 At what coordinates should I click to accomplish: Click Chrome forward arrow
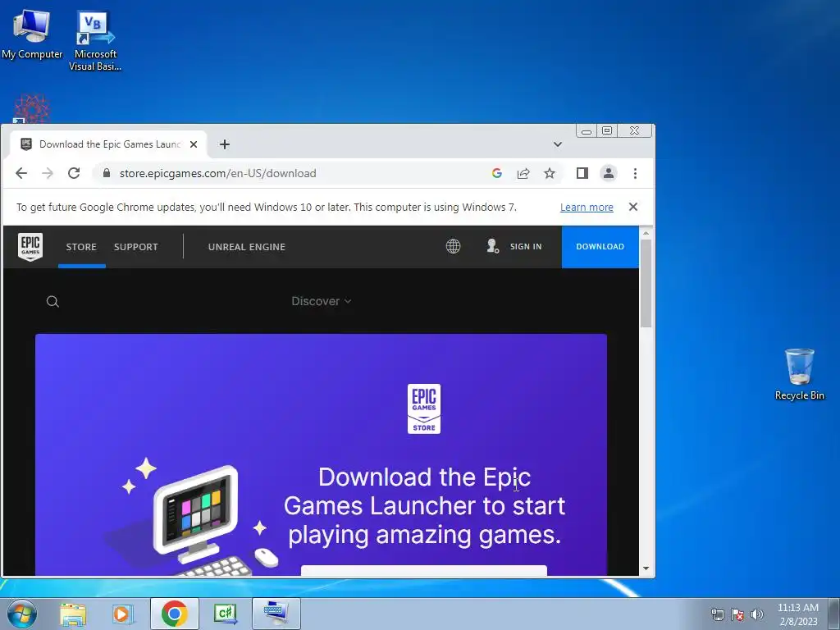pyautogui.click(x=48, y=173)
